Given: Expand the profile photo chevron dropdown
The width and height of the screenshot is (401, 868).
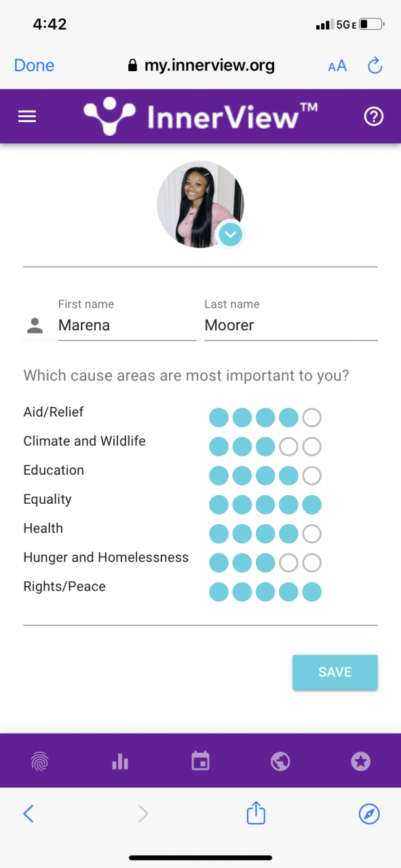Looking at the screenshot, I should tap(231, 235).
